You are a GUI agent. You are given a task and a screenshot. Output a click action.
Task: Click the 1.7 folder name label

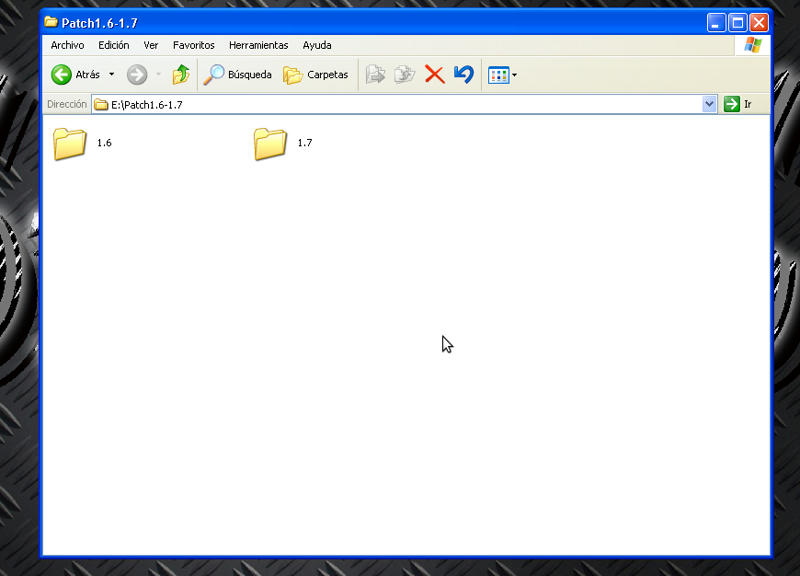tap(305, 143)
